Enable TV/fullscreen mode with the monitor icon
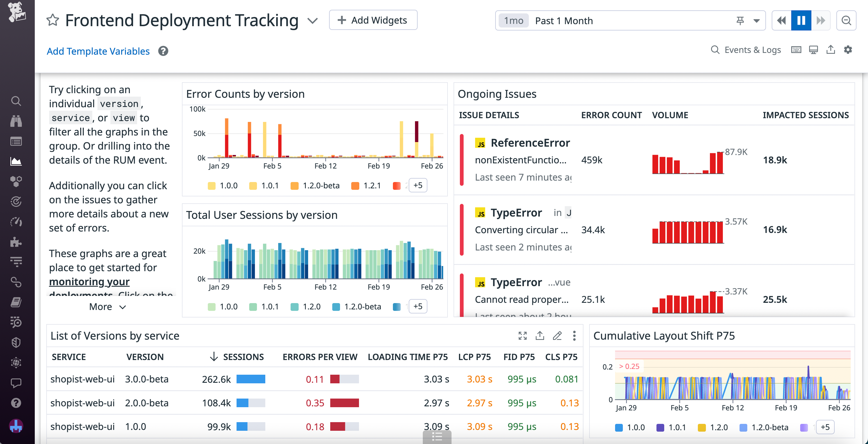 (x=814, y=49)
